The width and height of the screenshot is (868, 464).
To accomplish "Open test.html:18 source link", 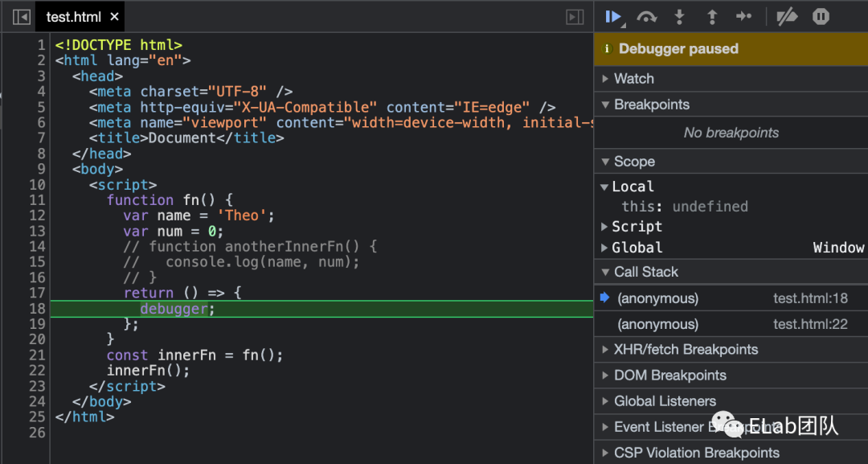I will 810,298.
